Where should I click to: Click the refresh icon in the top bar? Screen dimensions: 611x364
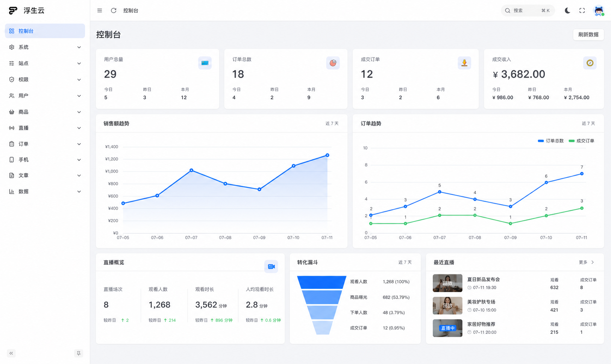pyautogui.click(x=114, y=11)
